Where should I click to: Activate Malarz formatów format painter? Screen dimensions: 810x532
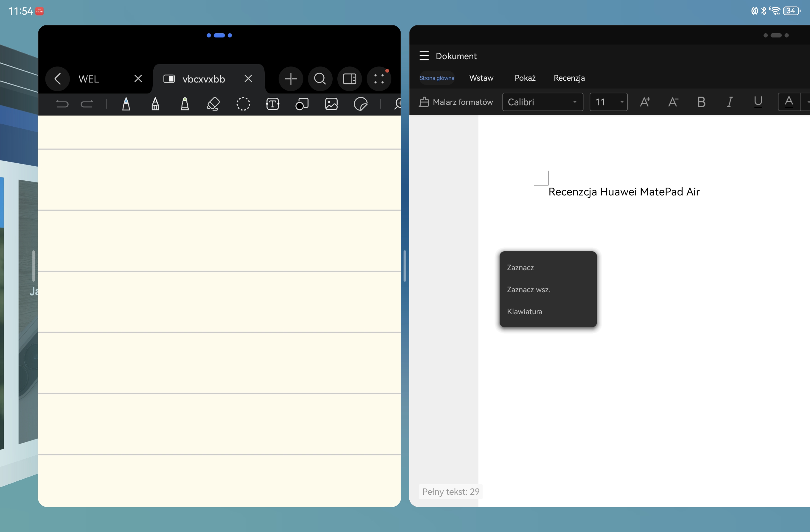tap(456, 102)
